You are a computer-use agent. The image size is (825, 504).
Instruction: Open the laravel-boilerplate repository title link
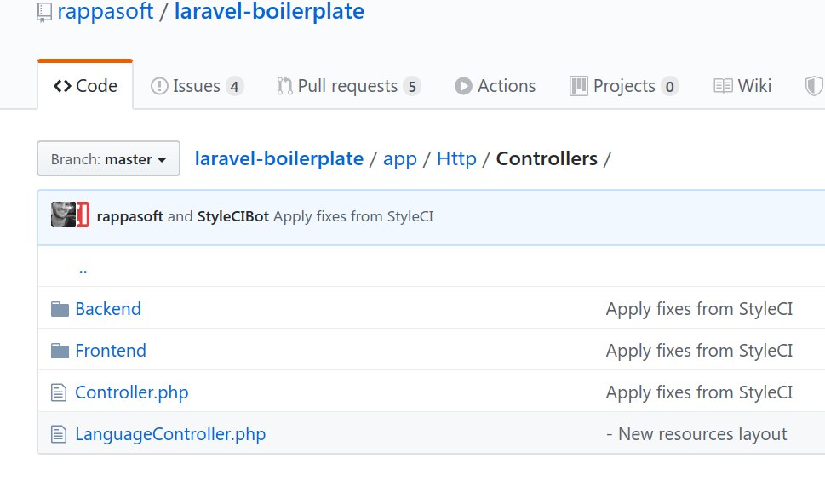(x=269, y=12)
